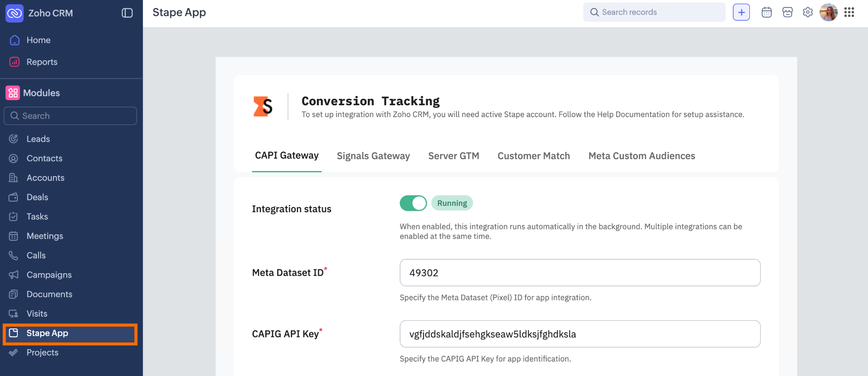
Task: Open the nine-dot apps launcher
Action: pos(849,12)
